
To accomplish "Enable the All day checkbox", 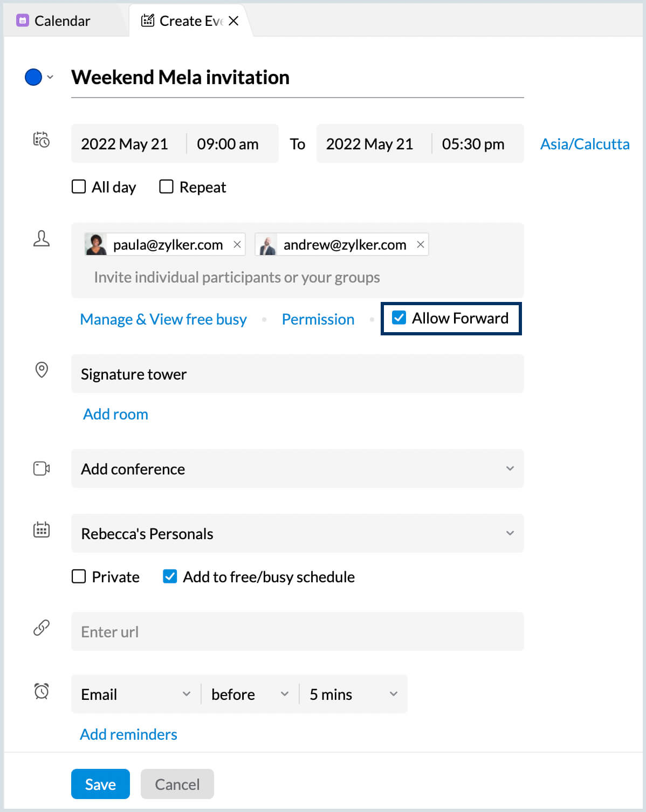I will click(x=79, y=186).
